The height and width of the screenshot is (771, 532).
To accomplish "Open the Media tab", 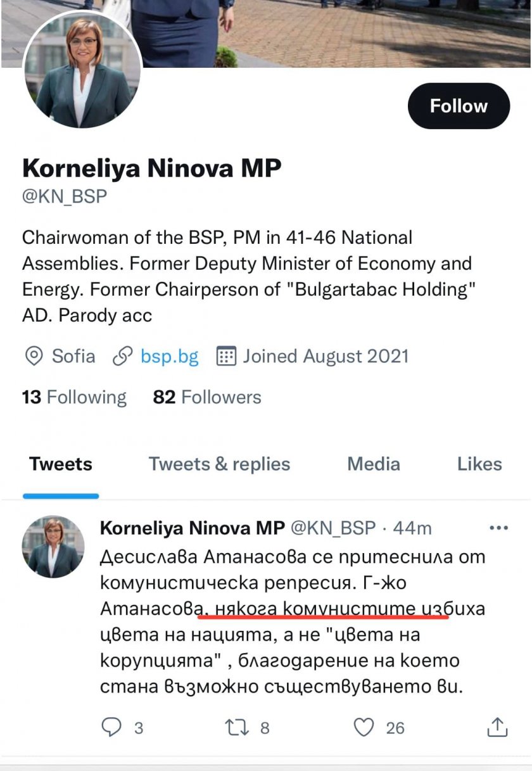I will (374, 464).
